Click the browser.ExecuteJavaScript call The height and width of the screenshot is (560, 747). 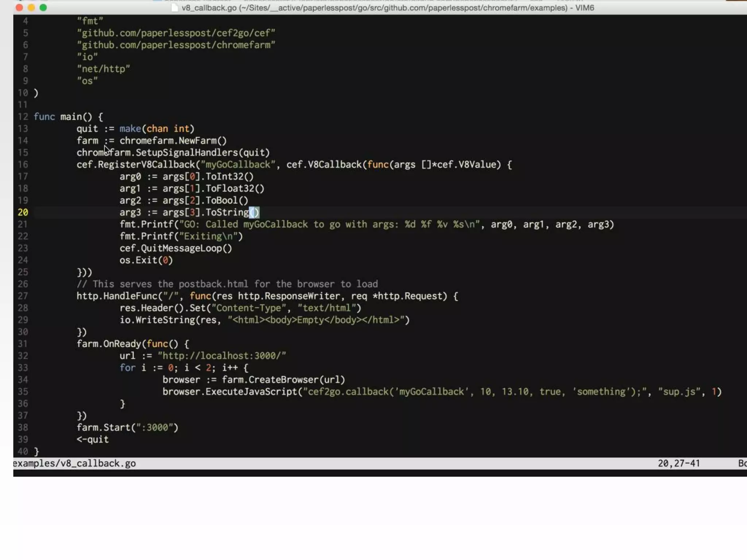pyautogui.click(x=230, y=392)
